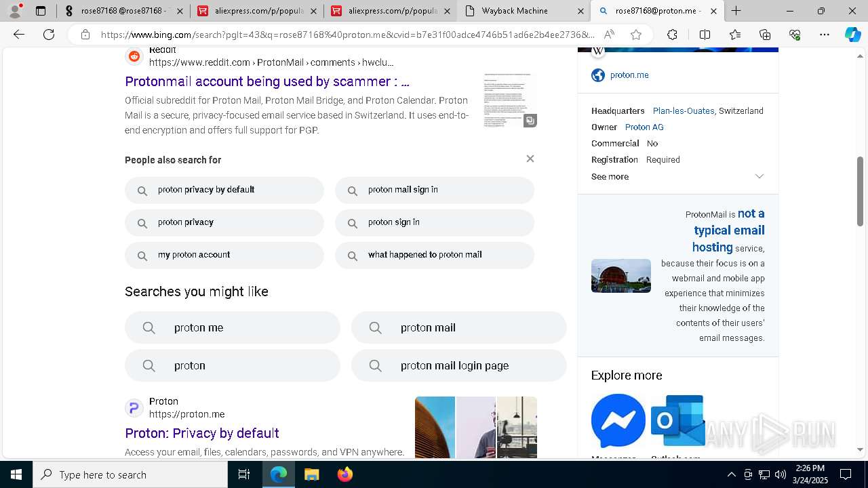Screen dimensions: 868x488
Task: Open the Reddit result thumbnail image
Action: (x=509, y=100)
